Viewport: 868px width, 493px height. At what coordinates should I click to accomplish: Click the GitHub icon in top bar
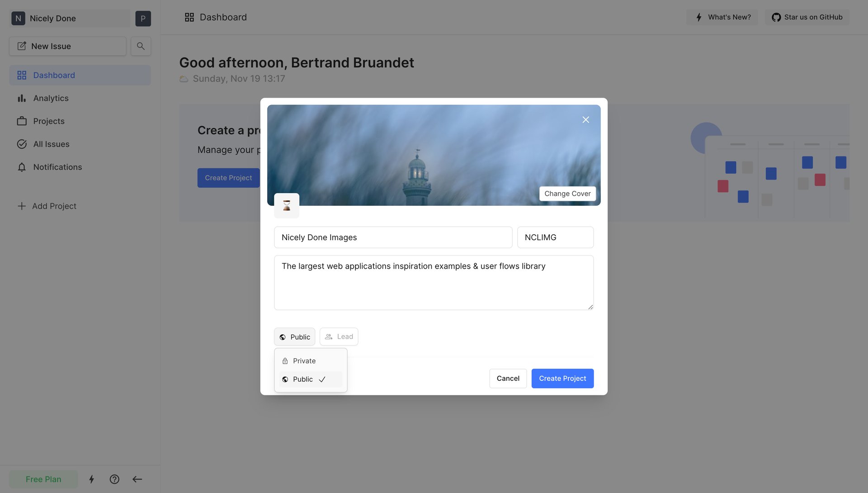pyautogui.click(x=776, y=17)
